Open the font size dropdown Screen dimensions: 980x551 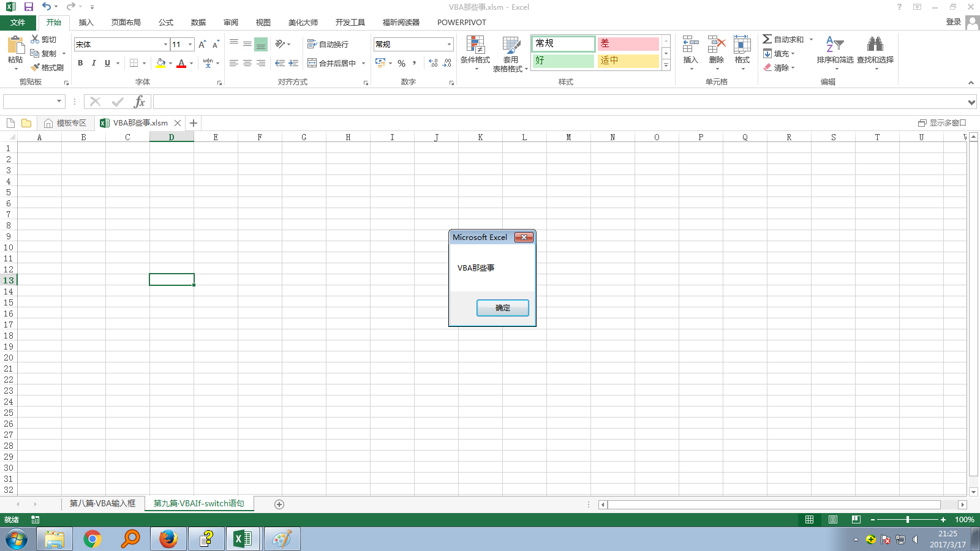click(x=190, y=44)
